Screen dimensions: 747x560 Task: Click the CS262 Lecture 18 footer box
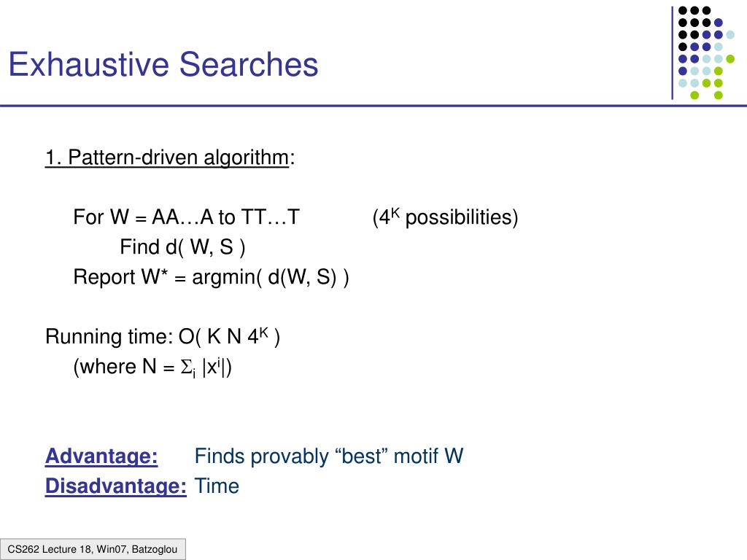93,549
